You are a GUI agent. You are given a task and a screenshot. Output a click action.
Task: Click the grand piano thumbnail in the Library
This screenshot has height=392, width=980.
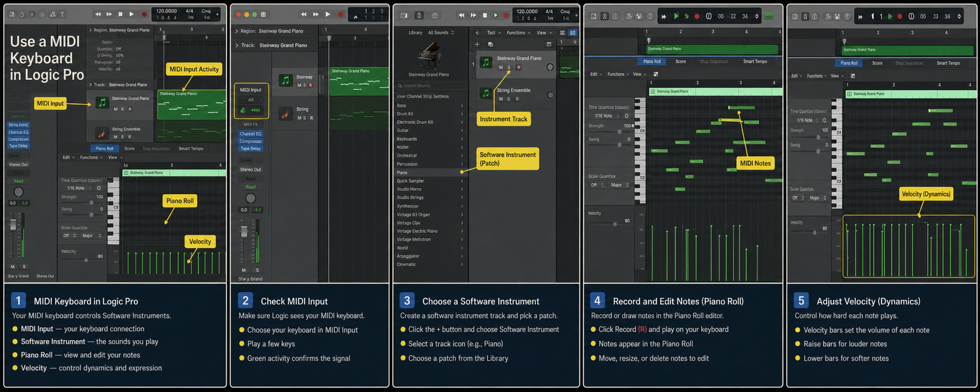pyautogui.click(x=429, y=56)
